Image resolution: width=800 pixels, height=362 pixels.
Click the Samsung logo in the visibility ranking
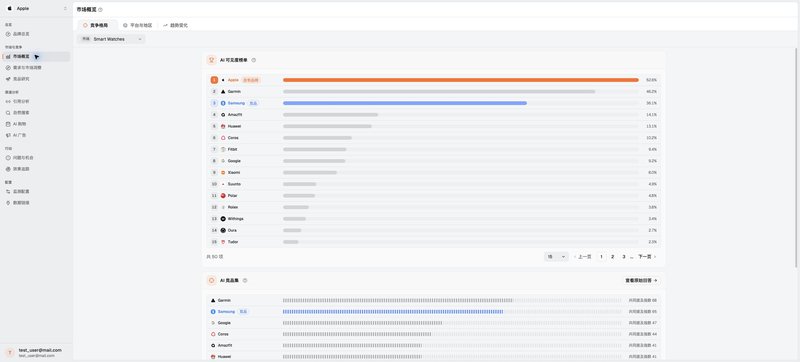coord(223,103)
